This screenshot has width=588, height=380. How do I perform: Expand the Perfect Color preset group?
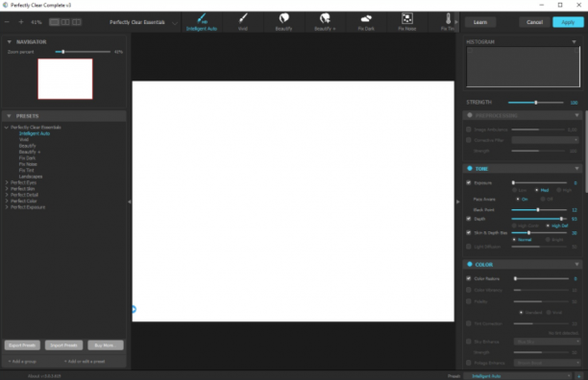coord(7,202)
